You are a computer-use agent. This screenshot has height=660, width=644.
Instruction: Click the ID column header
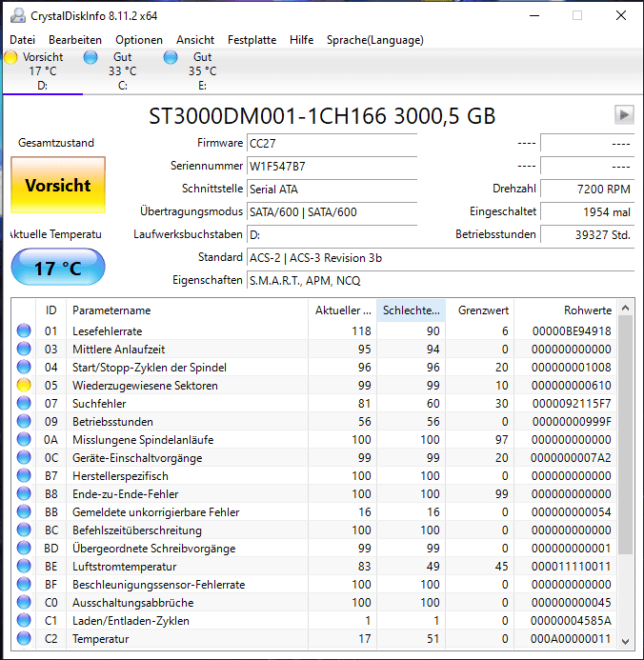point(50,310)
